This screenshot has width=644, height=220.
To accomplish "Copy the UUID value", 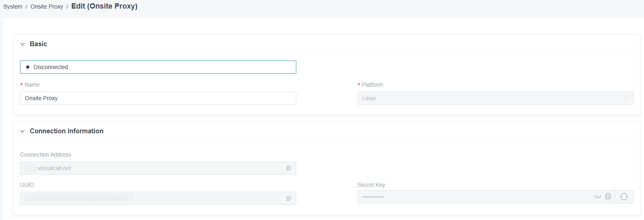I will [x=289, y=198].
